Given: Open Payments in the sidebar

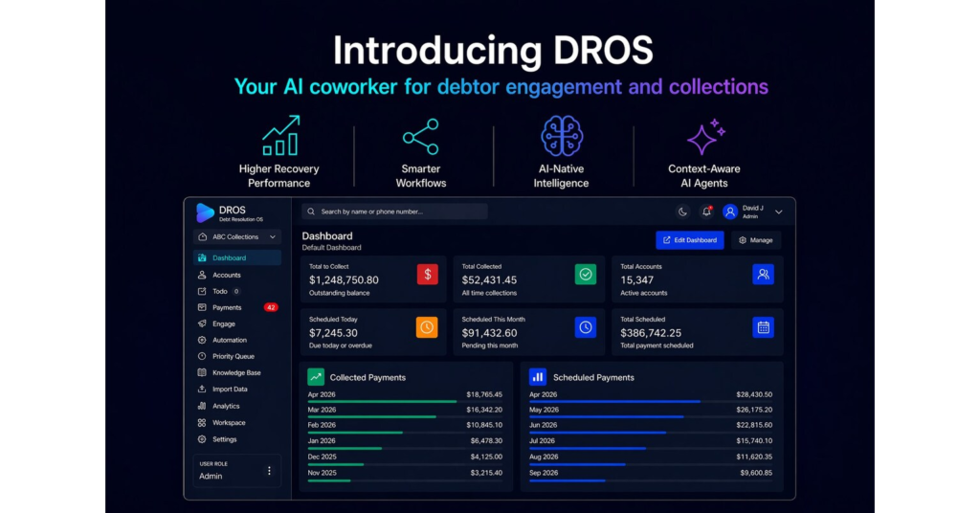Looking at the screenshot, I should pos(227,307).
